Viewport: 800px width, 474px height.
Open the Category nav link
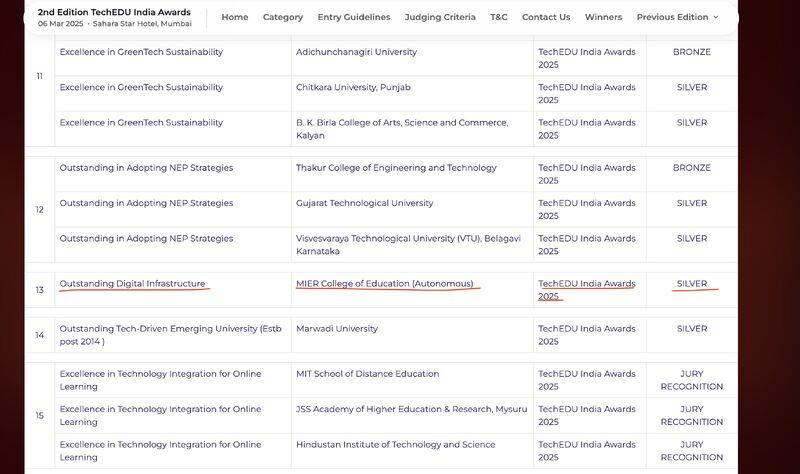pyautogui.click(x=283, y=17)
